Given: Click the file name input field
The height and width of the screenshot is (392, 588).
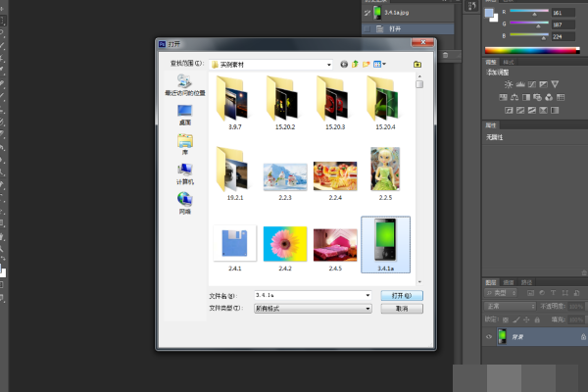Looking at the screenshot, I should tap(310, 296).
